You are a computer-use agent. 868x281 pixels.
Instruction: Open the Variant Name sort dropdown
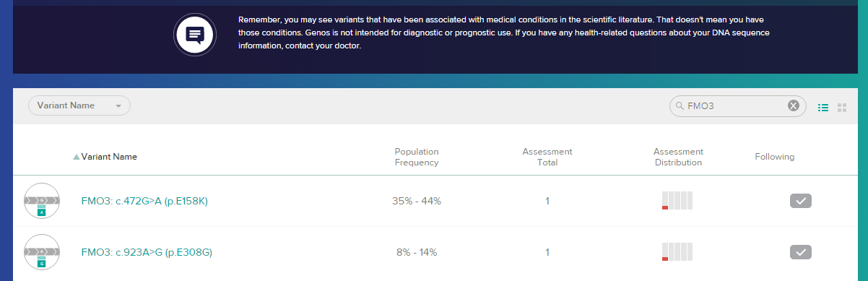(x=79, y=105)
